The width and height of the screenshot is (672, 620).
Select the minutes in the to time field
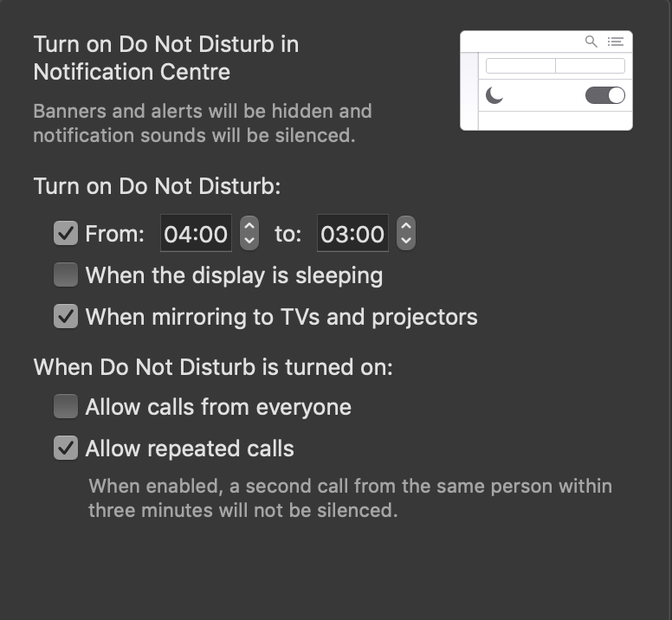370,234
